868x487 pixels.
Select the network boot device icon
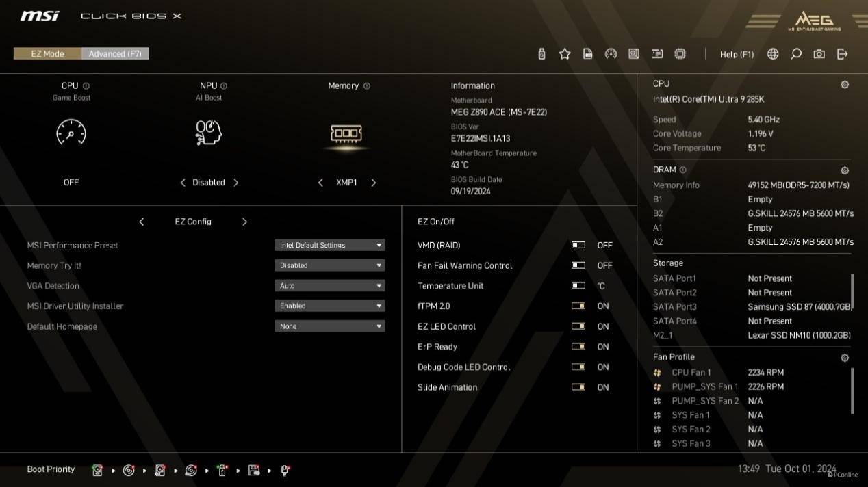285,470
